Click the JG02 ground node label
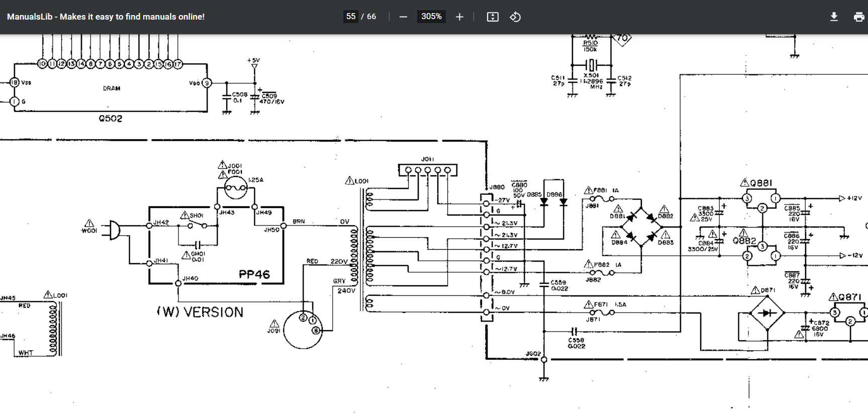Viewport: 868px width, 420px height. click(x=533, y=354)
